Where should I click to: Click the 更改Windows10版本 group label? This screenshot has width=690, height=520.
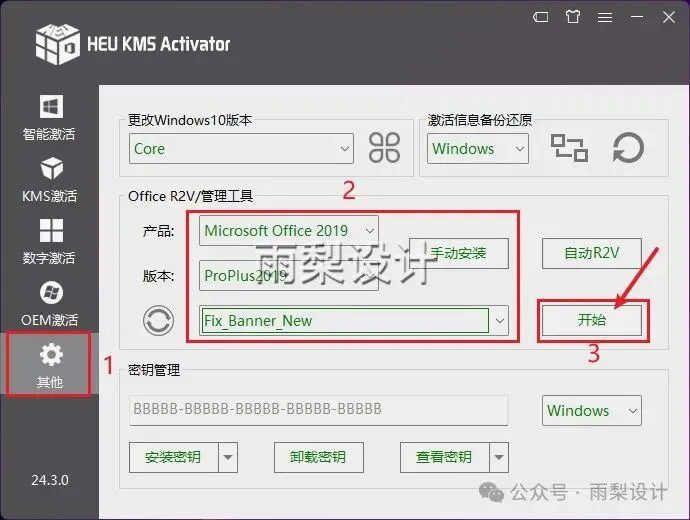[x=190, y=120]
